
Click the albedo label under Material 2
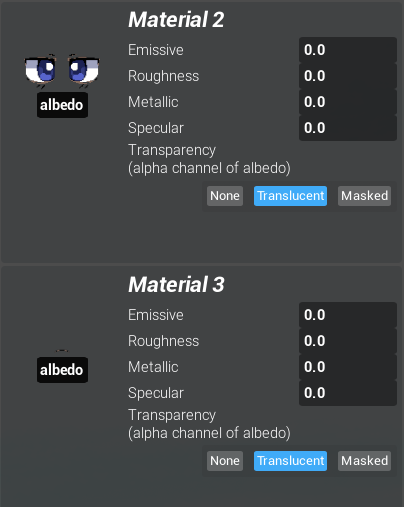coord(62,105)
